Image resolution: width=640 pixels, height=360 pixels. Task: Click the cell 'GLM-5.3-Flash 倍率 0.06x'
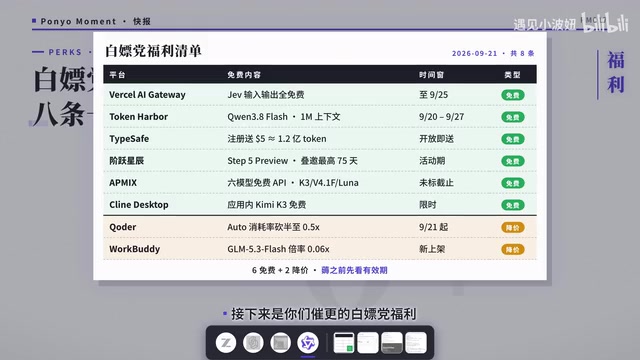coord(278,249)
